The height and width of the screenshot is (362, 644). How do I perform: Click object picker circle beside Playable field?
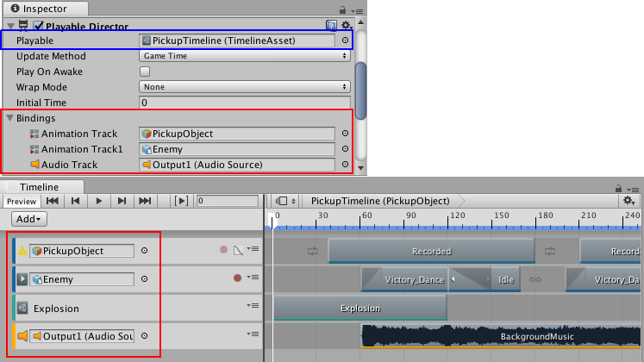click(x=345, y=41)
